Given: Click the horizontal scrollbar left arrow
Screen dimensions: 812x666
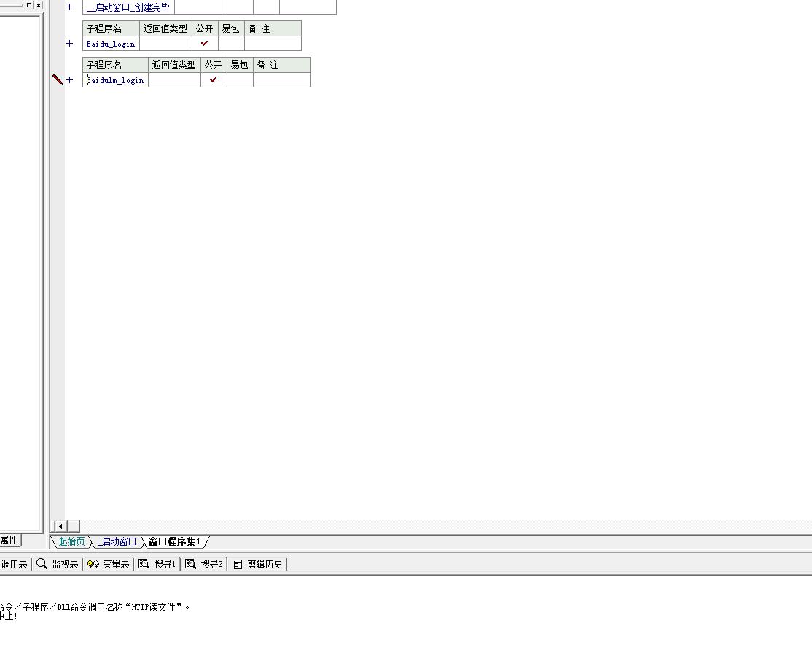Looking at the screenshot, I should click(60, 526).
